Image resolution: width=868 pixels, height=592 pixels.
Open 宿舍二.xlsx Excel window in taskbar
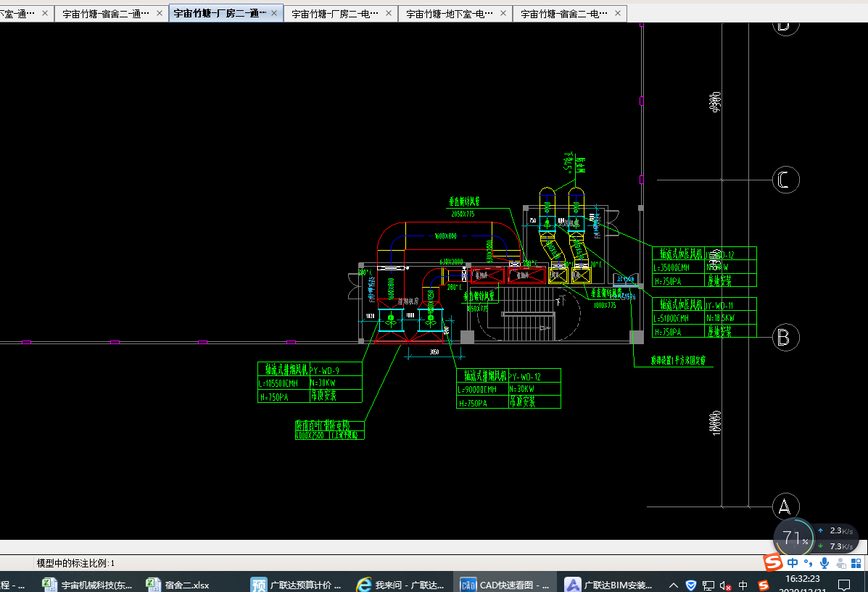coord(178,584)
